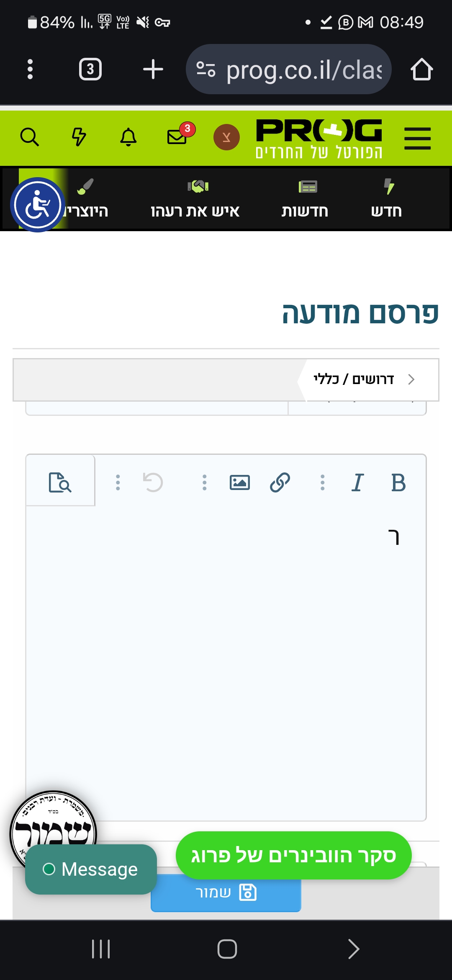Insert an image in the editor

pos(240,482)
